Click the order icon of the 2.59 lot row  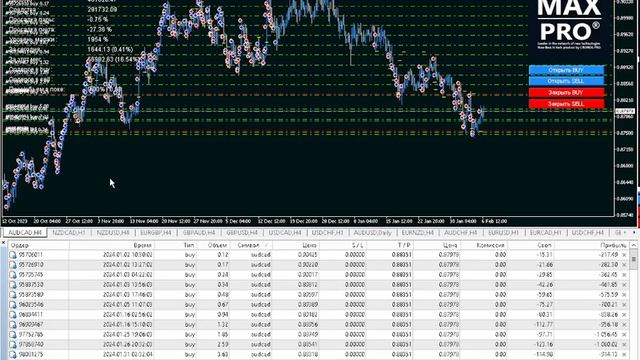point(13,344)
